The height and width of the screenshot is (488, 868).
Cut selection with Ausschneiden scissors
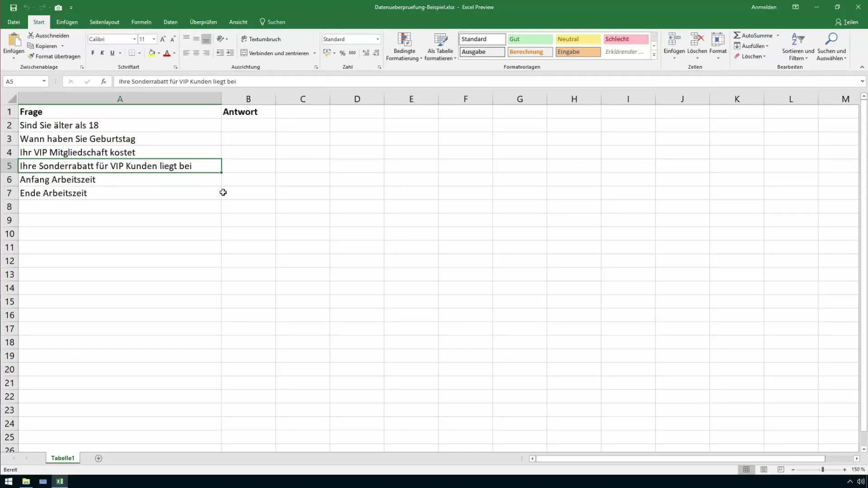click(48, 35)
